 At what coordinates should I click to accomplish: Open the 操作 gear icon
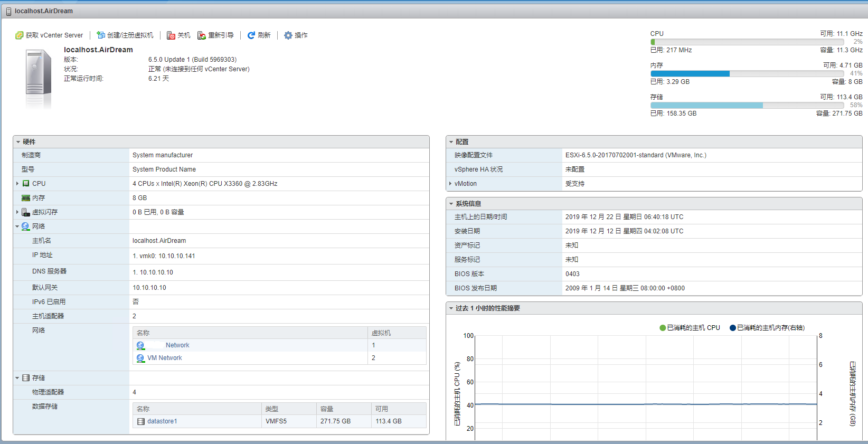tap(288, 35)
